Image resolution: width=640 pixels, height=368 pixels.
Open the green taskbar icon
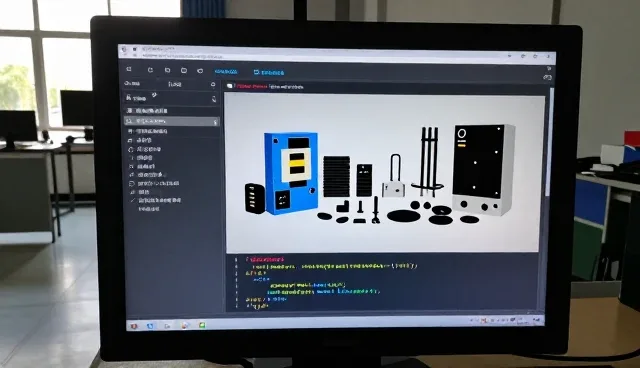202,325
